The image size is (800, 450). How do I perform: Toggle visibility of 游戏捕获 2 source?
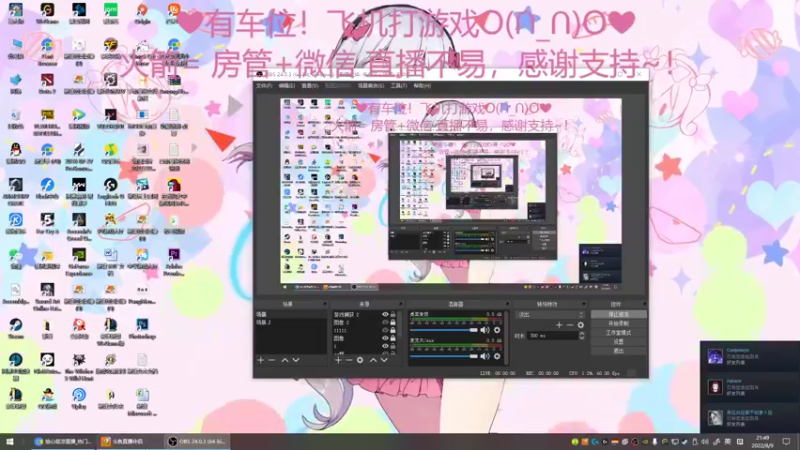coord(385,315)
